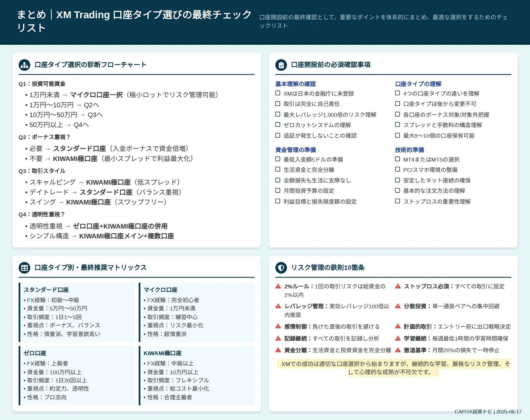Check 利益目標と損失限度額の設定 box
This screenshot has width=530, height=420.
point(278,201)
